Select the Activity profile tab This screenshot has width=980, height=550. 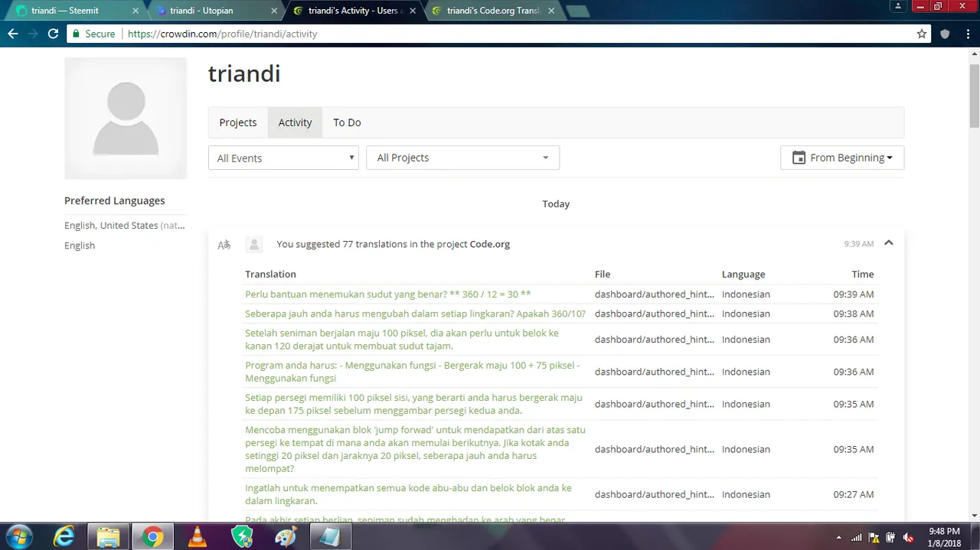point(295,122)
